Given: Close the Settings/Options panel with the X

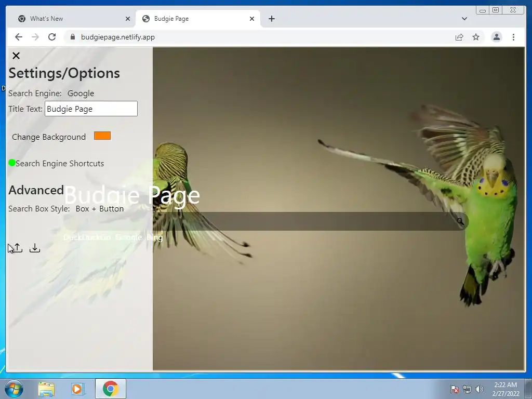Looking at the screenshot, I should coord(16,56).
